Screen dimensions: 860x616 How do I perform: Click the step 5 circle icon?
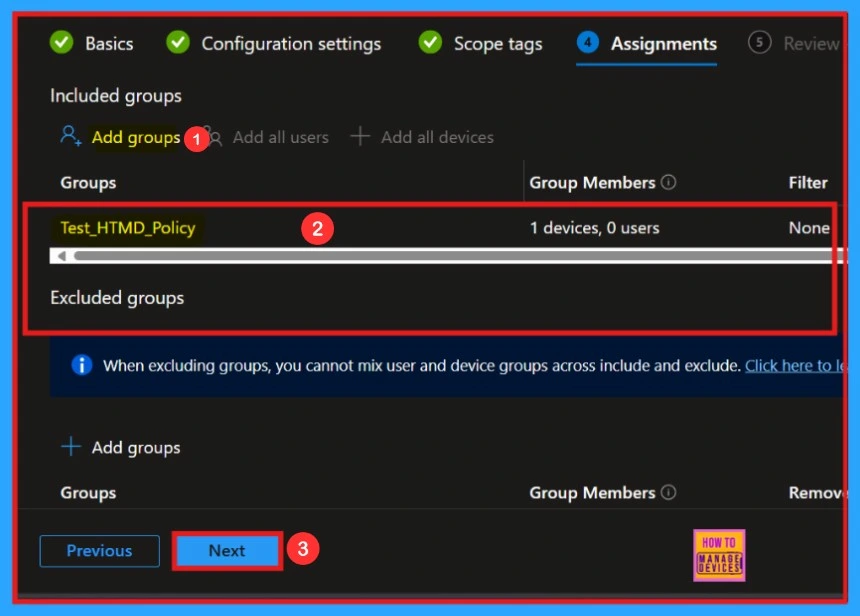(760, 42)
